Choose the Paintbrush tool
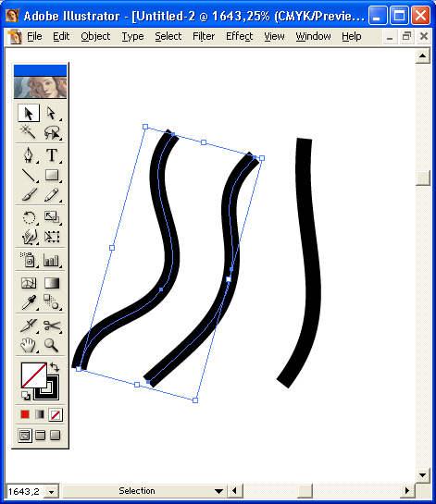The height and width of the screenshot is (504, 436). (x=29, y=194)
